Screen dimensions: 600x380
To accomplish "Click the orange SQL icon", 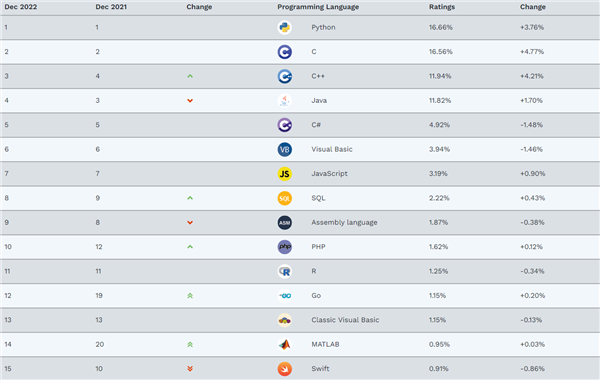I will (x=284, y=198).
